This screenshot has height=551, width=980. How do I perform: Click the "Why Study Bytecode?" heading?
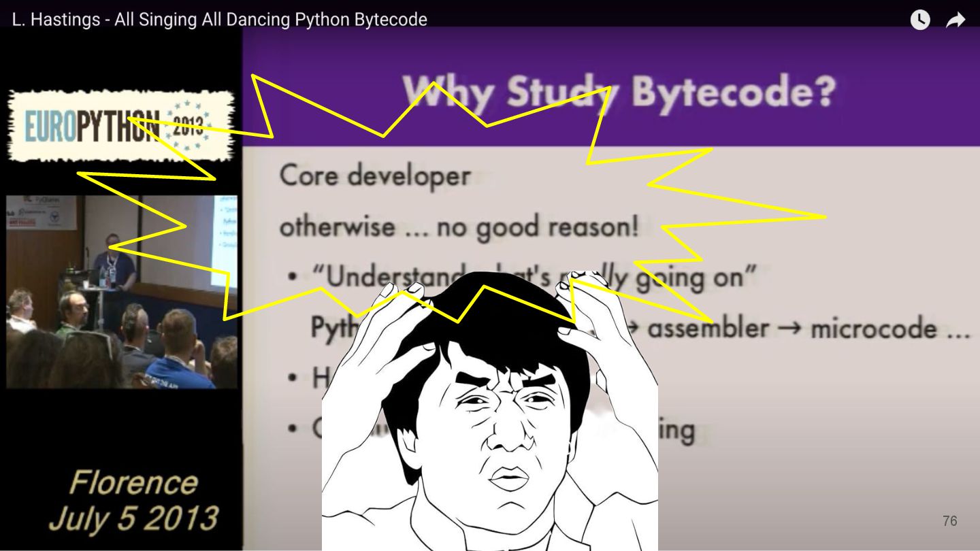[x=619, y=93]
